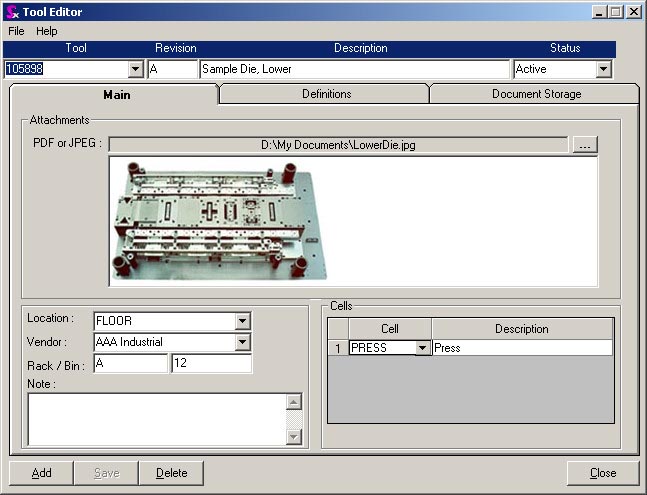Open the PRESS cell dropdown arrow
The height and width of the screenshot is (495, 647).
click(x=422, y=348)
